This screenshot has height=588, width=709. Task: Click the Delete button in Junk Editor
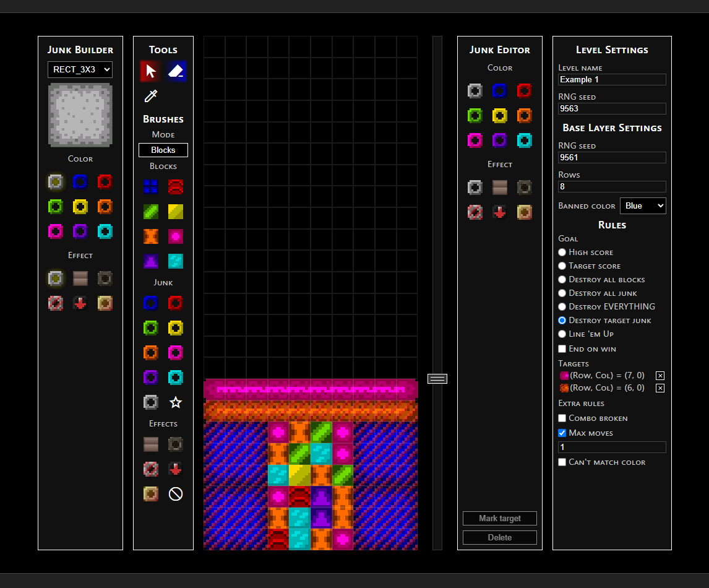500,537
